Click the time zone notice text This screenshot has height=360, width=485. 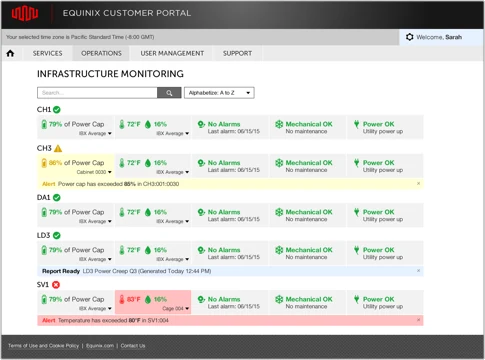(80, 37)
